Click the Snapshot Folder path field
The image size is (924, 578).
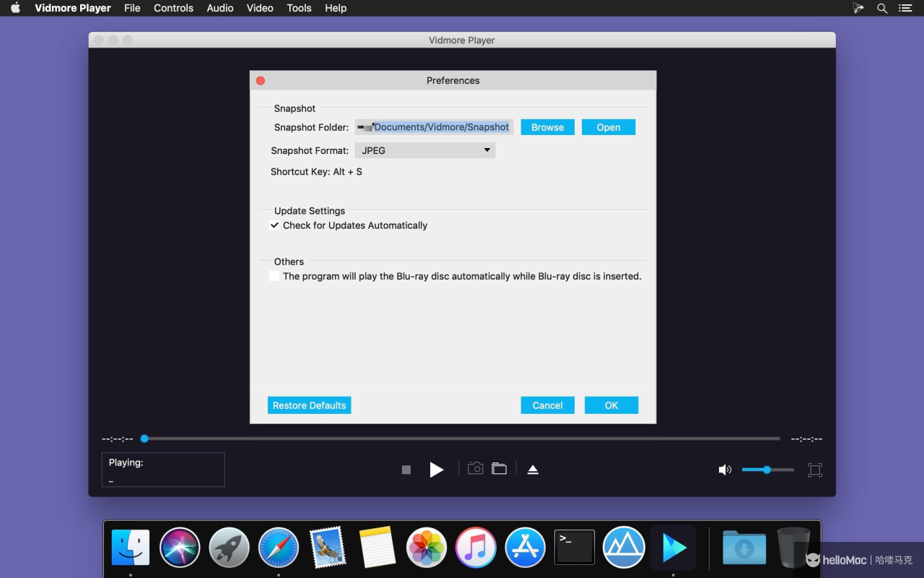coord(434,127)
